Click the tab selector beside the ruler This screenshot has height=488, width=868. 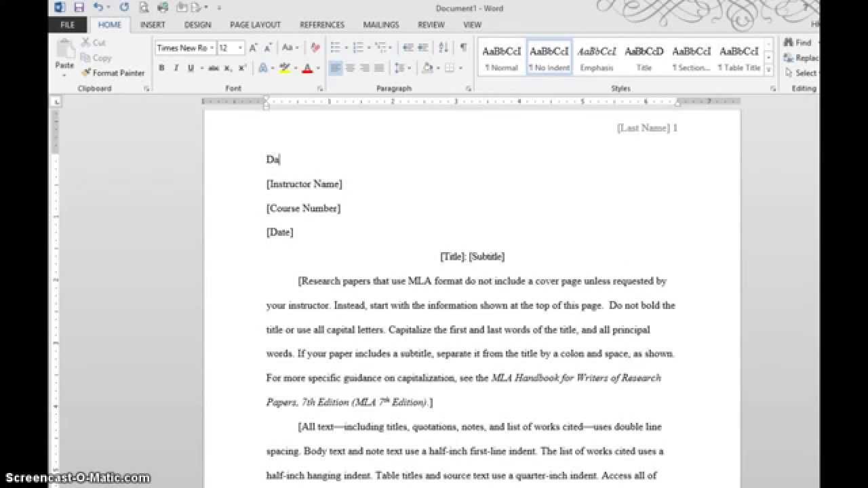[x=56, y=102]
